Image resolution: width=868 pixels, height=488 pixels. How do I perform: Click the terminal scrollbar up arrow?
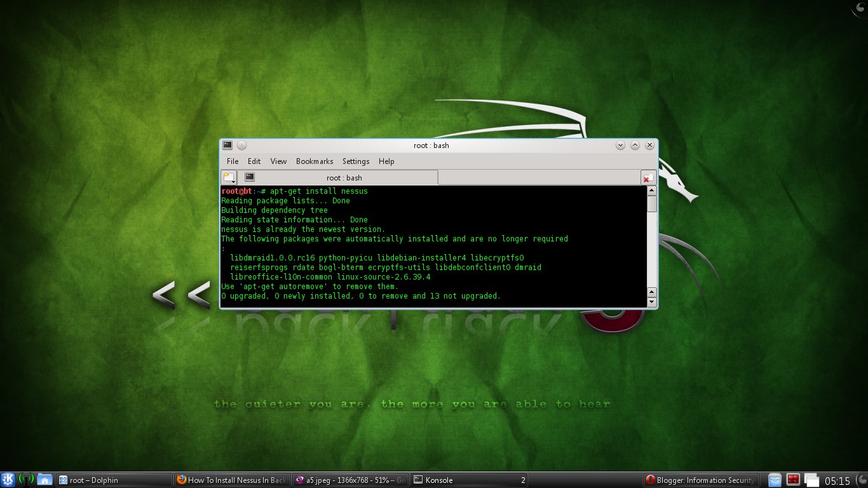(x=651, y=191)
